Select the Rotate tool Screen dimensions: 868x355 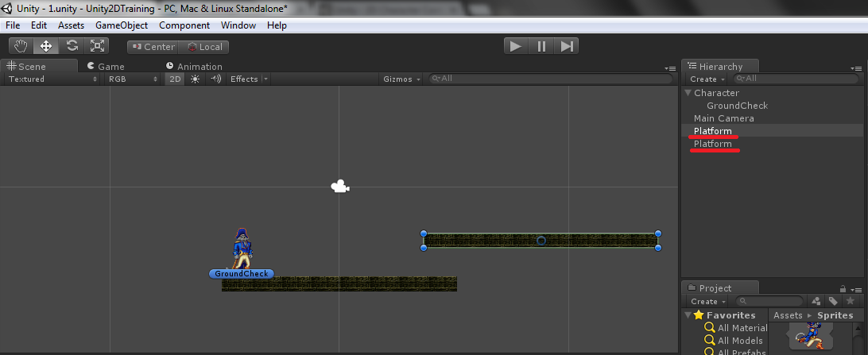[x=72, y=46]
